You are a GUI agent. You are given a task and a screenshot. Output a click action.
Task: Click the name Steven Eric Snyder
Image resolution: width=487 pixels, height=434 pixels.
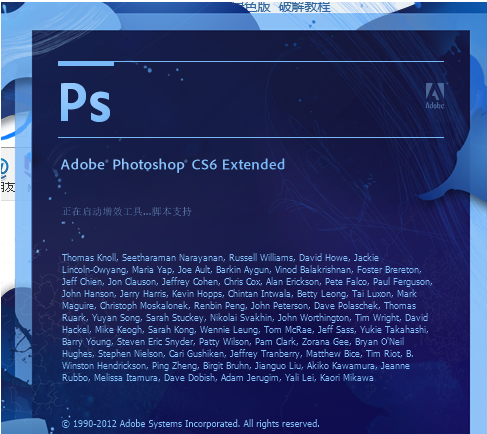155,342
